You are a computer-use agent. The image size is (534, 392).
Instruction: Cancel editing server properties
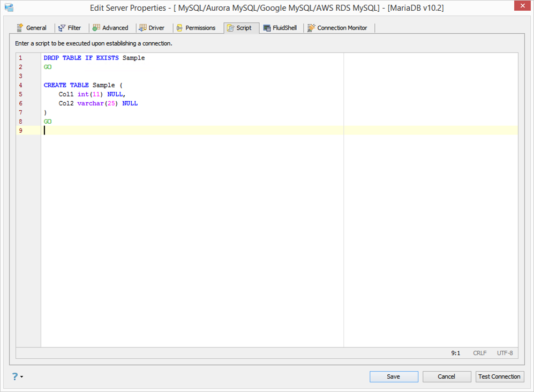point(447,376)
